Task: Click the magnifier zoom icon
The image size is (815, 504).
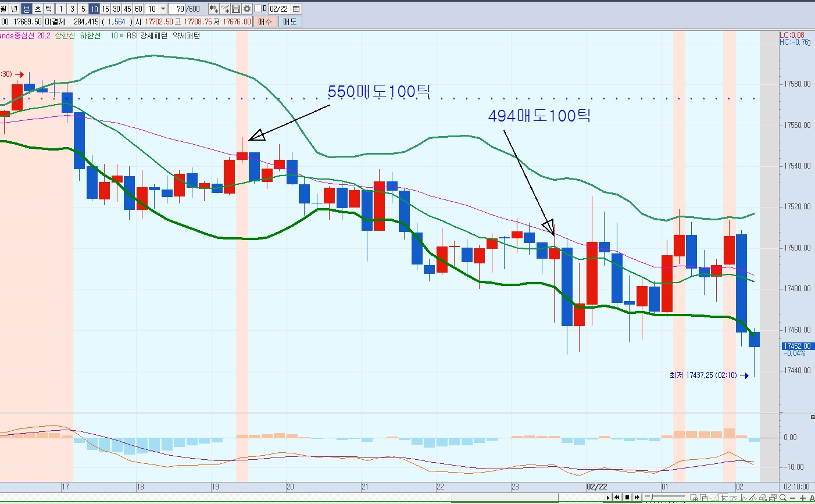Action: coord(783,498)
